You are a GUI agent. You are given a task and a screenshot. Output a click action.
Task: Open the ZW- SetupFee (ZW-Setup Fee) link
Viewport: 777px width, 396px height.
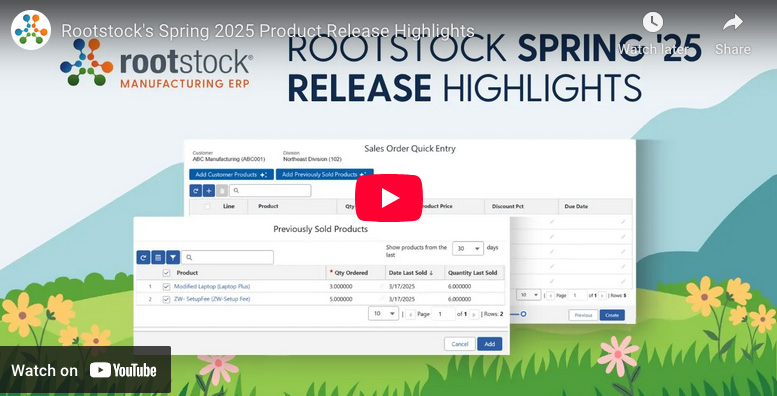tap(212, 299)
